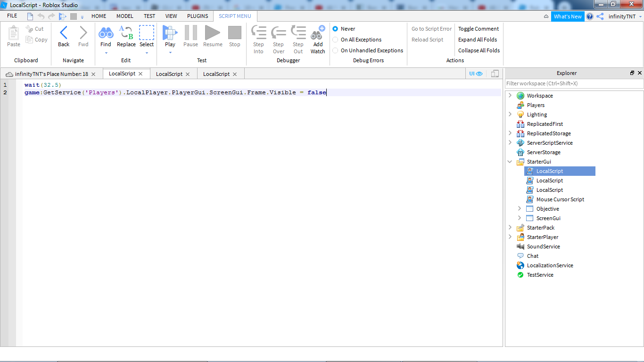Image resolution: width=644 pixels, height=362 pixels.
Task: Navigate Back using the arrow icon
Action: (x=64, y=33)
